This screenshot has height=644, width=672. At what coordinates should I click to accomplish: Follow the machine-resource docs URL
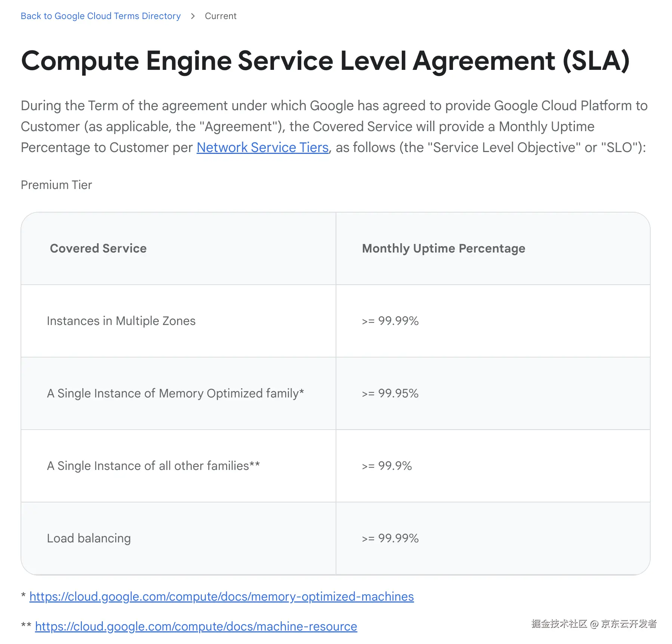(x=196, y=626)
